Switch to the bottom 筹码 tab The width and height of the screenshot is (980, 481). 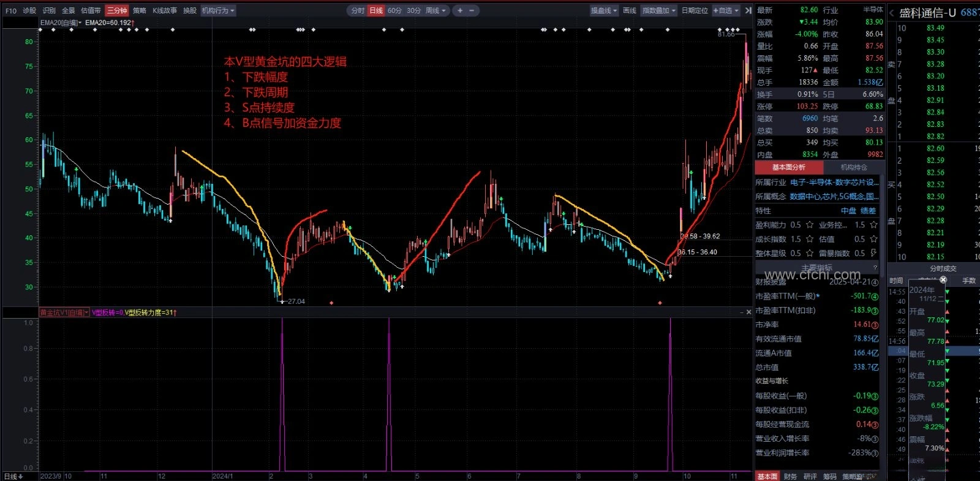coord(829,476)
